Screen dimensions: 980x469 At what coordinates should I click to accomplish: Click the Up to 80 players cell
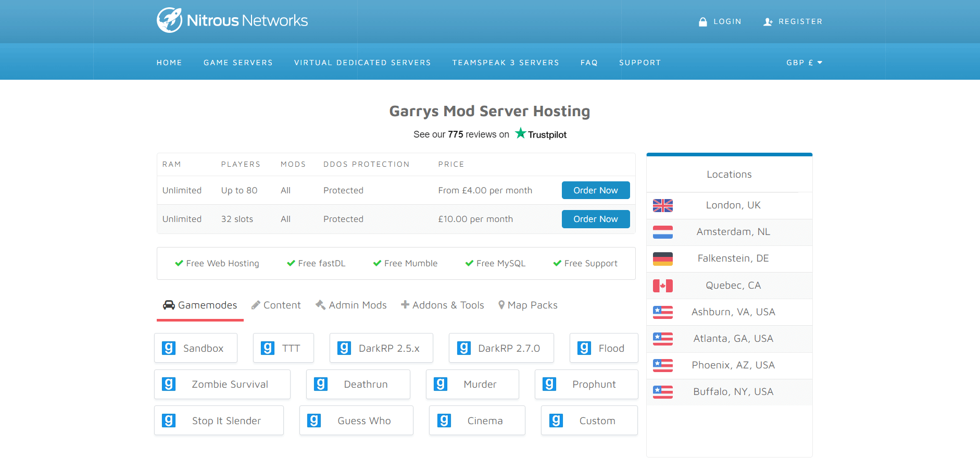(x=239, y=190)
